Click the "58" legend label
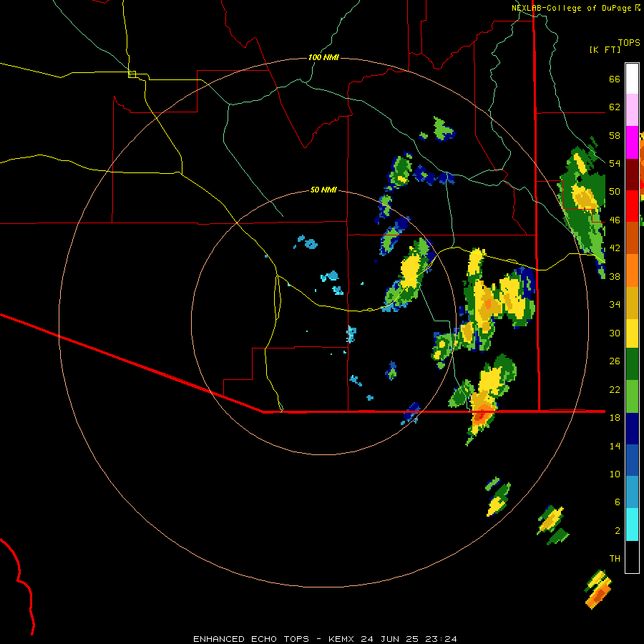 615,135
